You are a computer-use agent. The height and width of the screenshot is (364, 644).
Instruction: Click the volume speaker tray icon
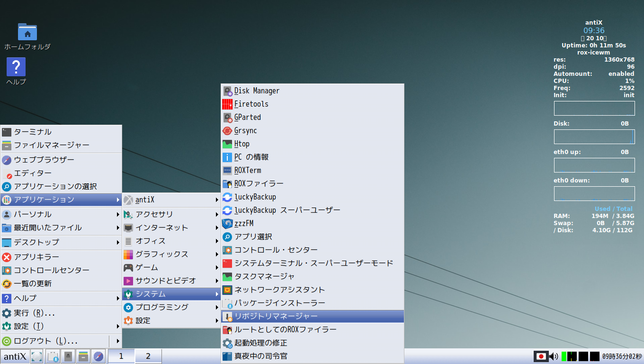pyautogui.click(x=554, y=356)
